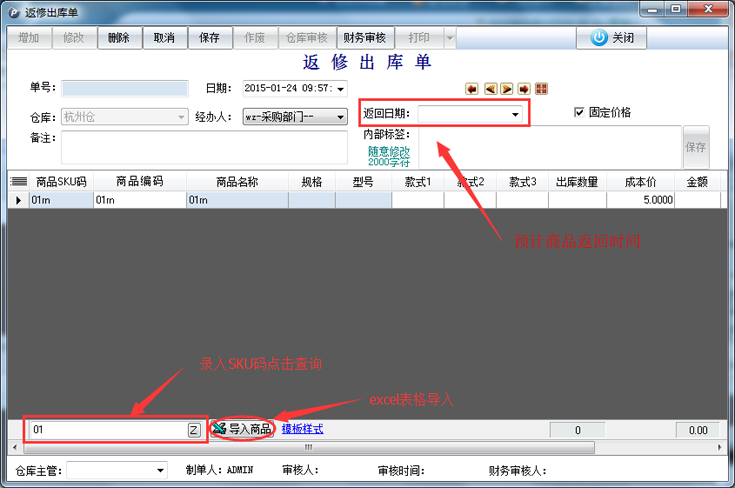Expand the 经办人 dropdown
The height and width of the screenshot is (488, 735).
tap(340, 117)
